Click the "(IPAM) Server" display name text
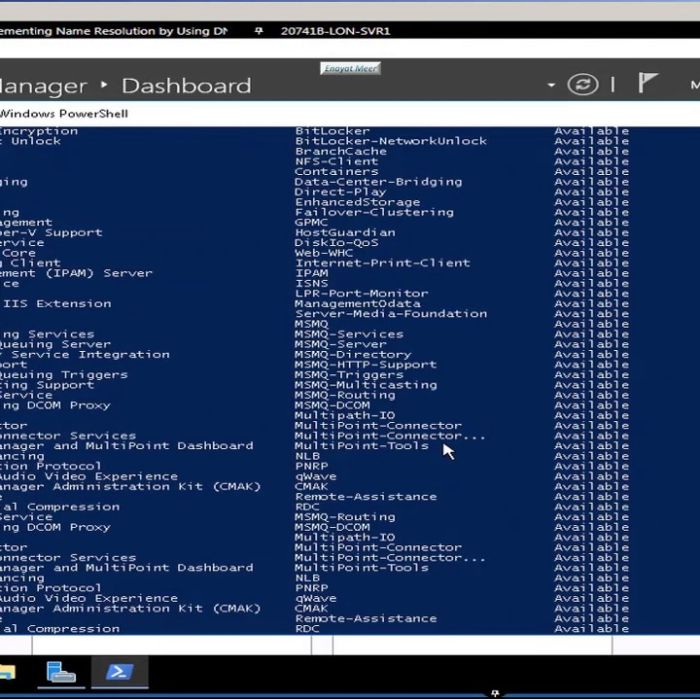 pyautogui.click(x=99, y=273)
